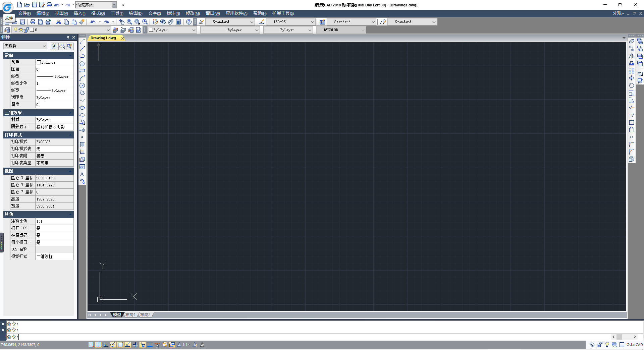Open the 无选择 selection dropdown
The image size is (644, 350).
coord(25,46)
